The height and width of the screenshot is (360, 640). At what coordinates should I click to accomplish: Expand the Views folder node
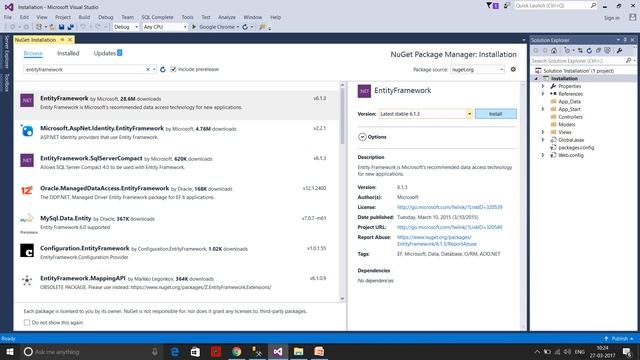click(x=543, y=132)
